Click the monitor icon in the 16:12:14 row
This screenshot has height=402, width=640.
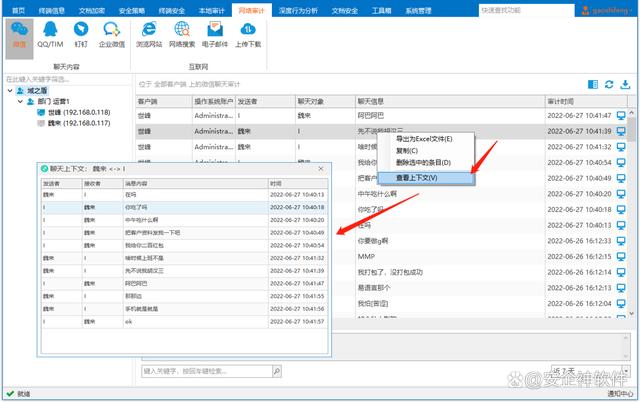tap(621, 272)
